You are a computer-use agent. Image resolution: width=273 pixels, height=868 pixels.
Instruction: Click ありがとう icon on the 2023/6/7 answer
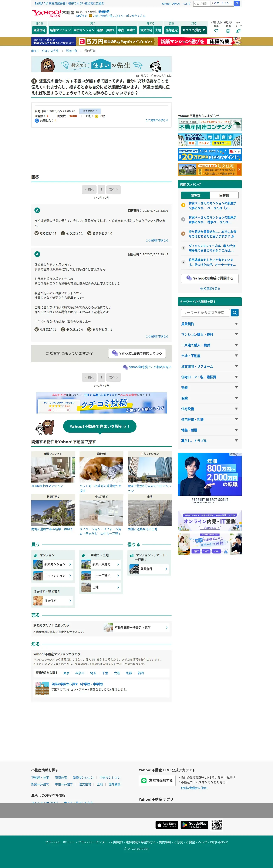click(89, 233)
